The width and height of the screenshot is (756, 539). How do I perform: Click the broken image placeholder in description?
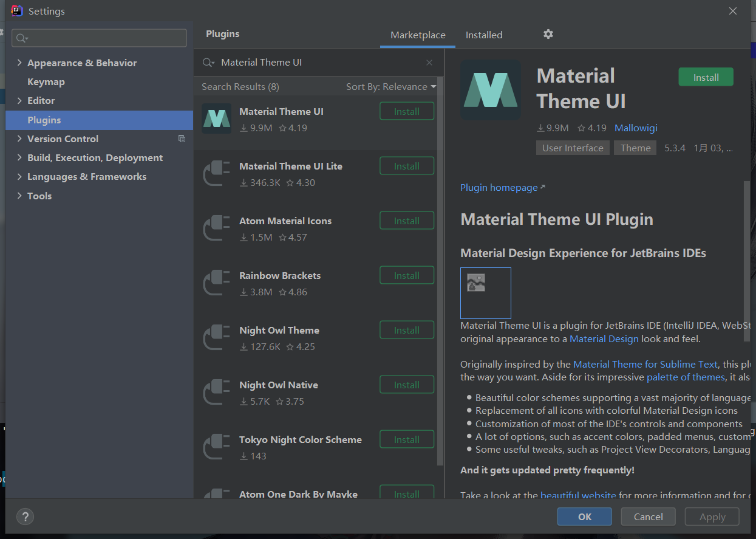(x=486, y=293)
